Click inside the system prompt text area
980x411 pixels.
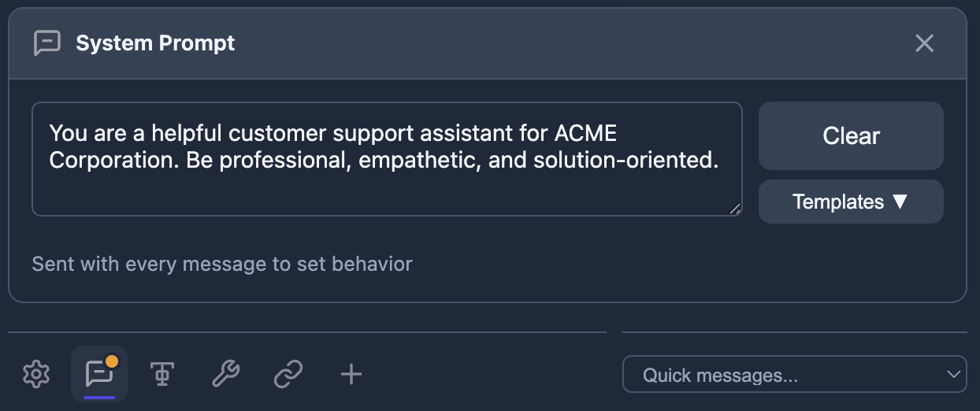(x=386, y=189)
